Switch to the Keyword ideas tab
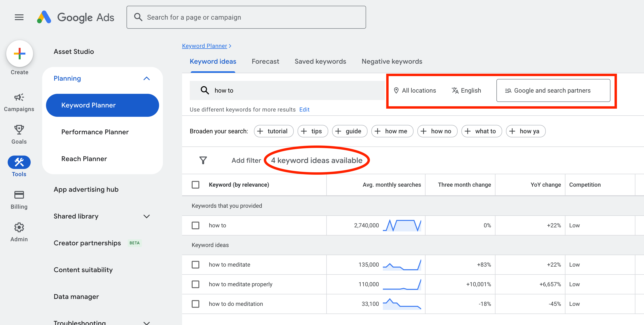This screenshot has width=644, height=325. [213, 62]
